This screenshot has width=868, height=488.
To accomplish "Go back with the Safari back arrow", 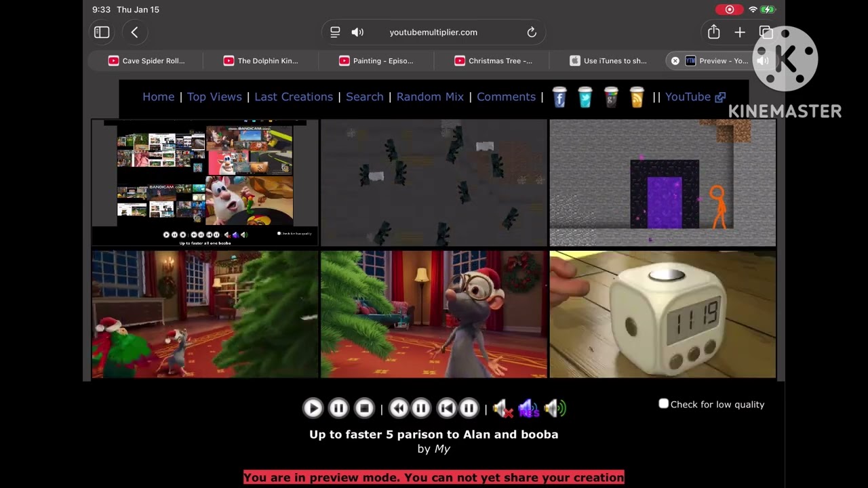I will click(x=134, y=32).
